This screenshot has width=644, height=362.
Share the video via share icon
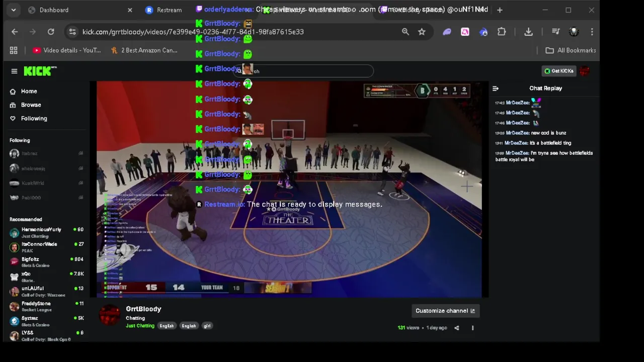456,328
